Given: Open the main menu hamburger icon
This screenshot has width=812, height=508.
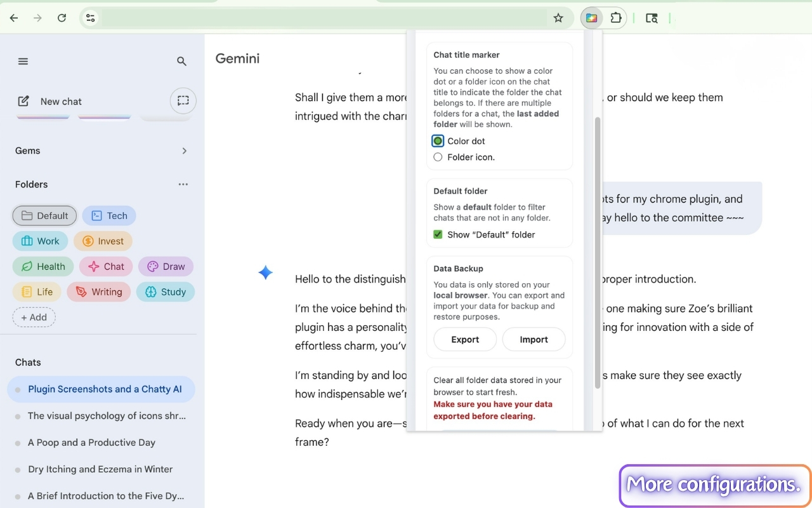Looking at the screenshot, I should click(23, 62).
